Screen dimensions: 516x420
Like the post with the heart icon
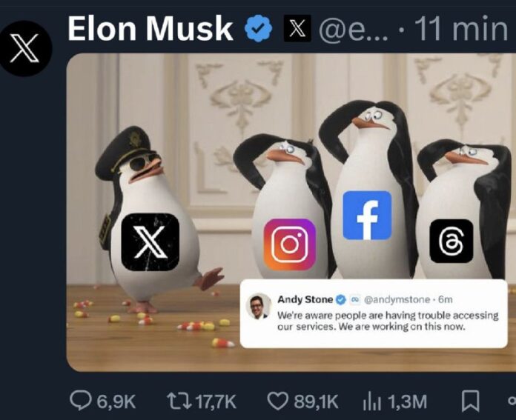tap(277, 401)
